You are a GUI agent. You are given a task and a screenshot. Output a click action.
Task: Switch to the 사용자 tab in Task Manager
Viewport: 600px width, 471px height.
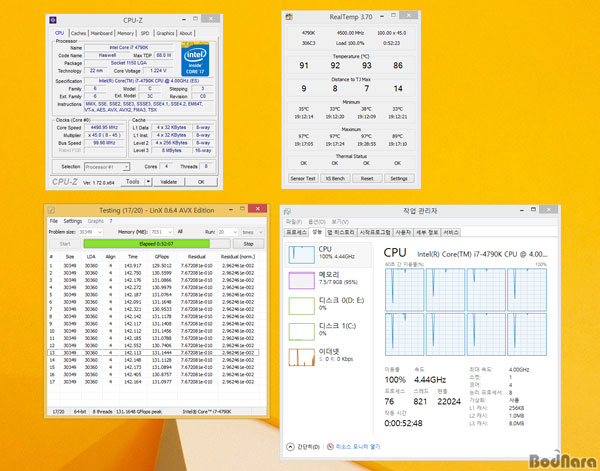pos(403,232)
